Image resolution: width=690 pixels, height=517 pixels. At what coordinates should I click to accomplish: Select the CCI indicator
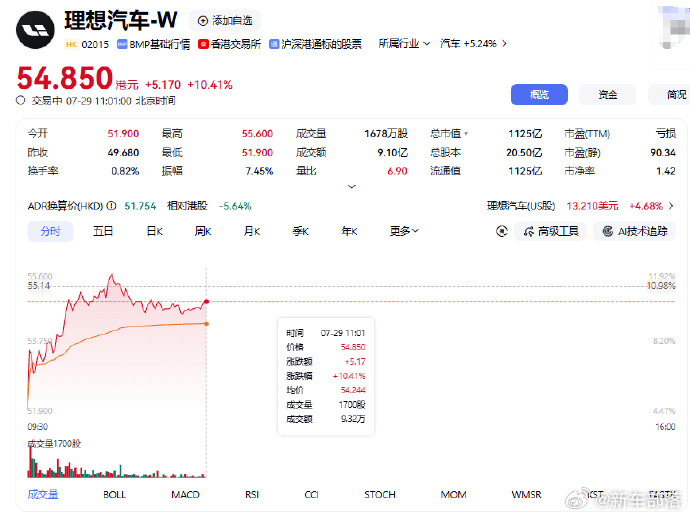(312, 495)
